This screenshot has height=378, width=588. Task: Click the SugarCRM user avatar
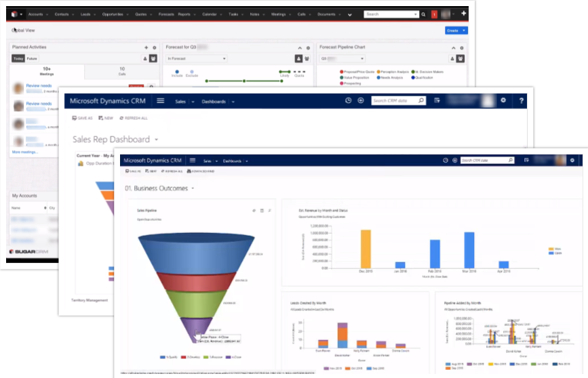click(x=446, y=14)
